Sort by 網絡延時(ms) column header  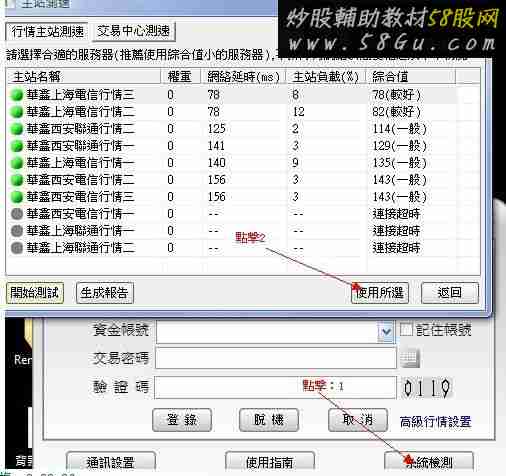click(x=243, y=77)
